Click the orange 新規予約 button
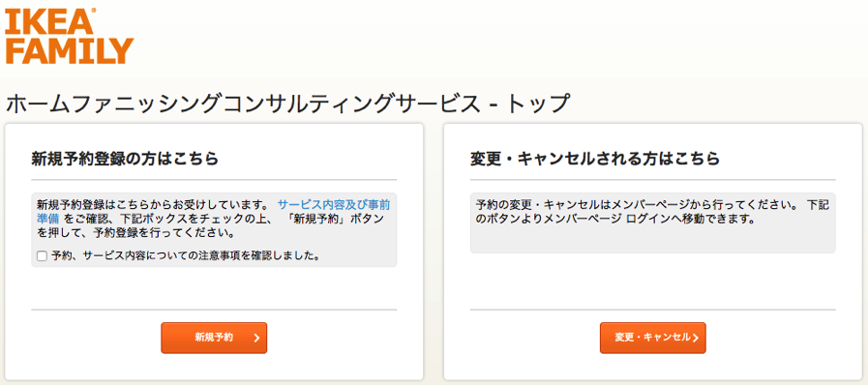 (214, 338)
